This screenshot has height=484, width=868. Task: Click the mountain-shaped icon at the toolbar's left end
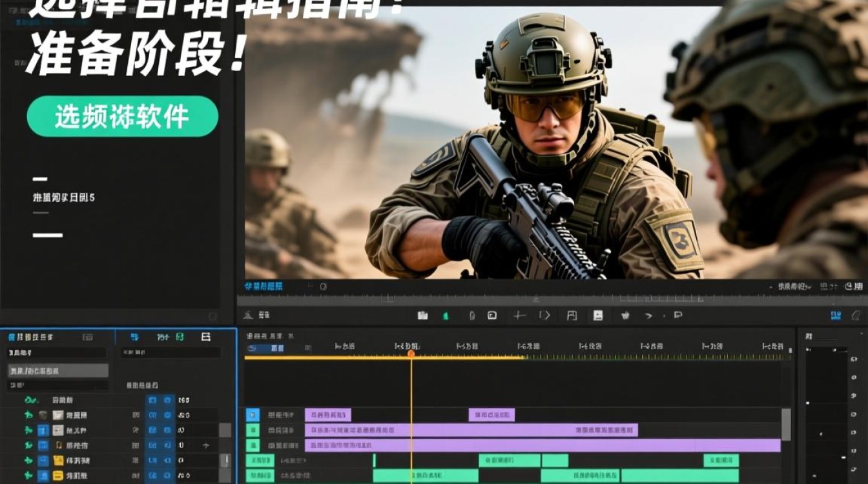pyautogui.click(x=248, y=316)
